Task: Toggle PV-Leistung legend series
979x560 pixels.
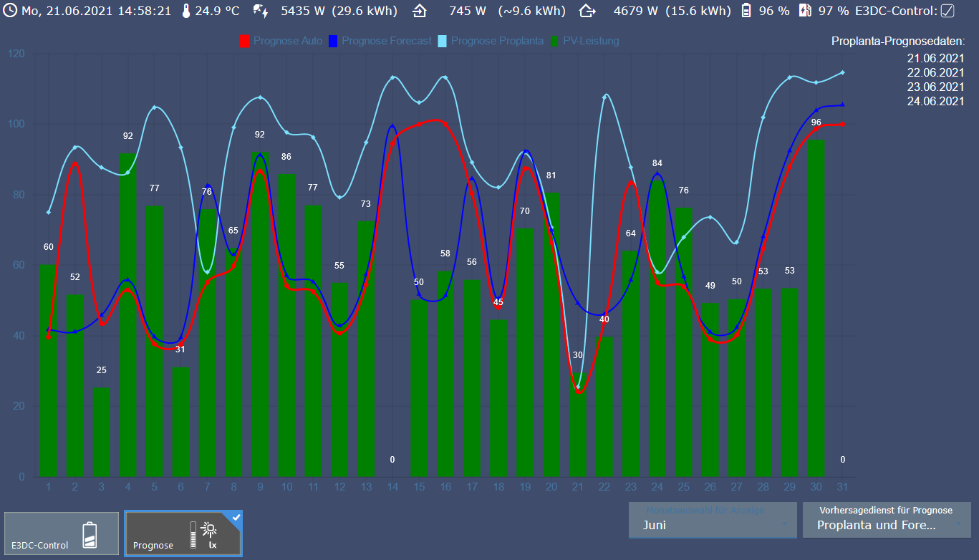Action: pyautogui.click(x=584, y=41)
